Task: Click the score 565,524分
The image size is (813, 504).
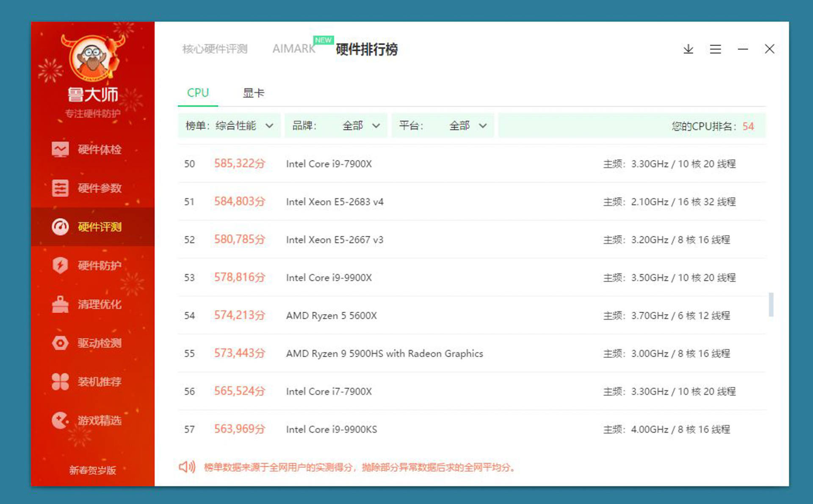Action: click(x=240, y=391)
